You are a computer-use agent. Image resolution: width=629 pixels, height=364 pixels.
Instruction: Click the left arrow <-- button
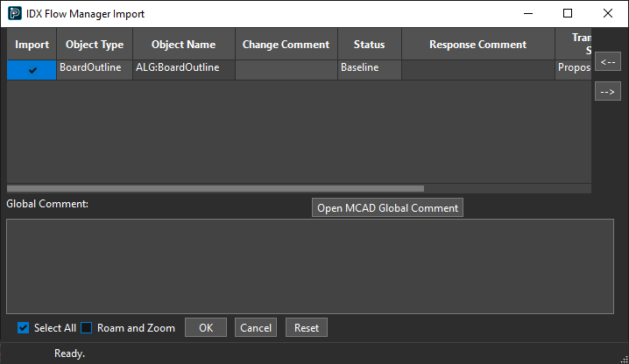click(608, 61)
